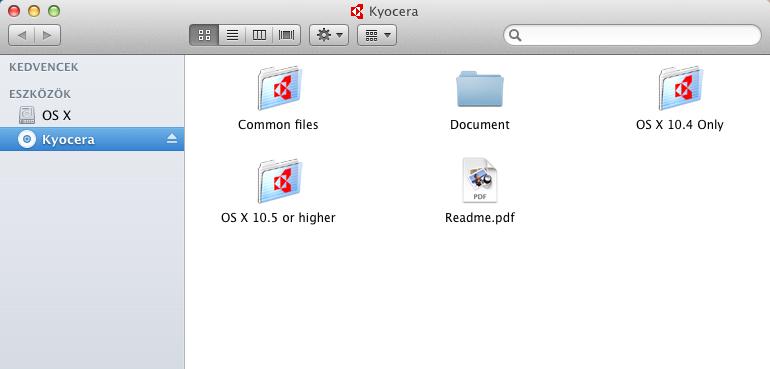Switch to Cover Flow view
Image resolution: width=770 pixels, height=369 pixels.
286,35
